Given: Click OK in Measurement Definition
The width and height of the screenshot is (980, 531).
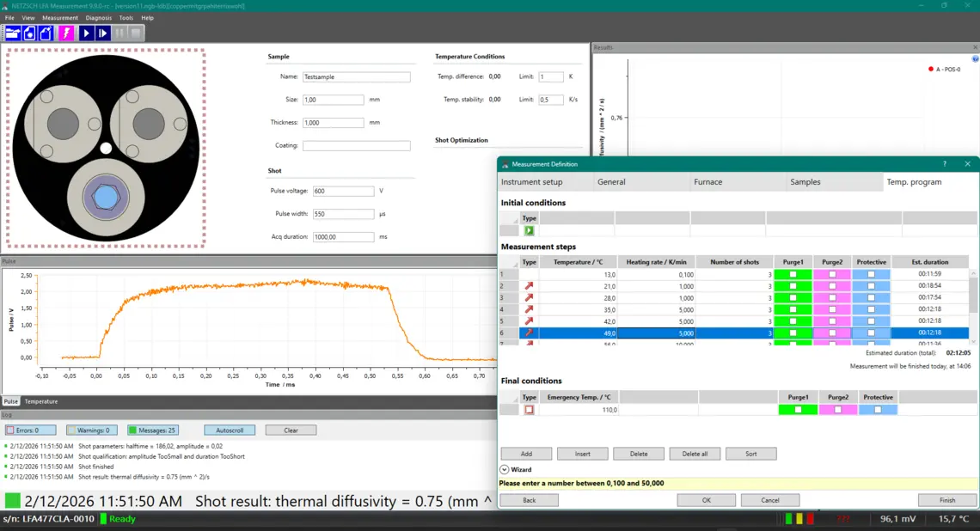Looking at the screenshot, I should 707,500.
